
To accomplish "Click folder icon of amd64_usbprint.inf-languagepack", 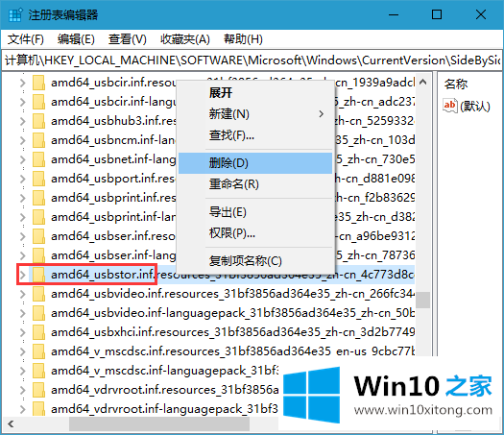I will [x=38, y=217].
